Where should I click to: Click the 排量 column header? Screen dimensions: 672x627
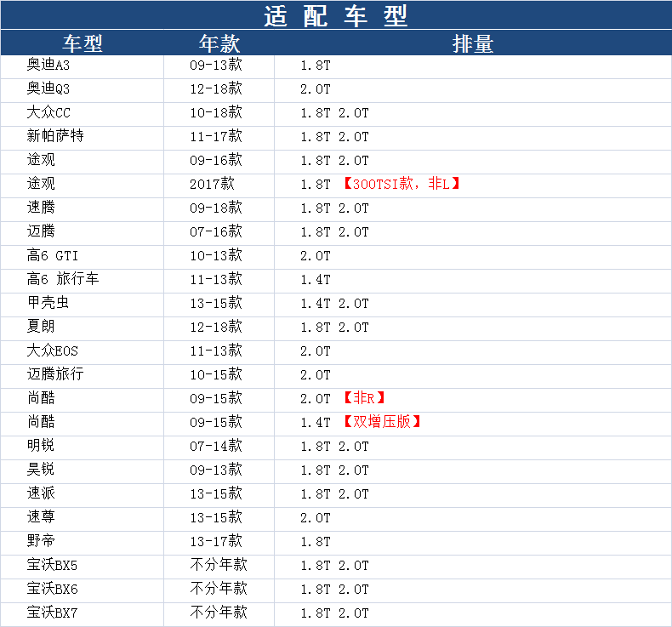pos(473,43)
